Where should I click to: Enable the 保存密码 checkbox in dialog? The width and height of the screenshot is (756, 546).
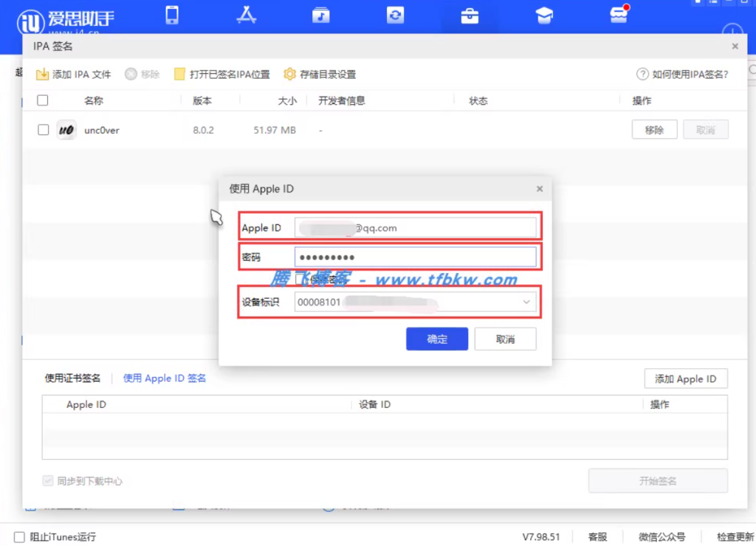point(300,277)
